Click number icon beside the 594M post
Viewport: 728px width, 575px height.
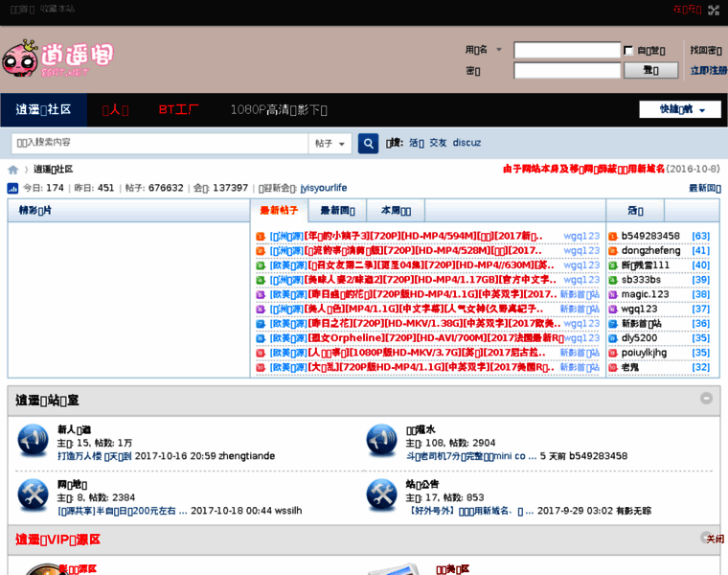click(x=261, y=237)
